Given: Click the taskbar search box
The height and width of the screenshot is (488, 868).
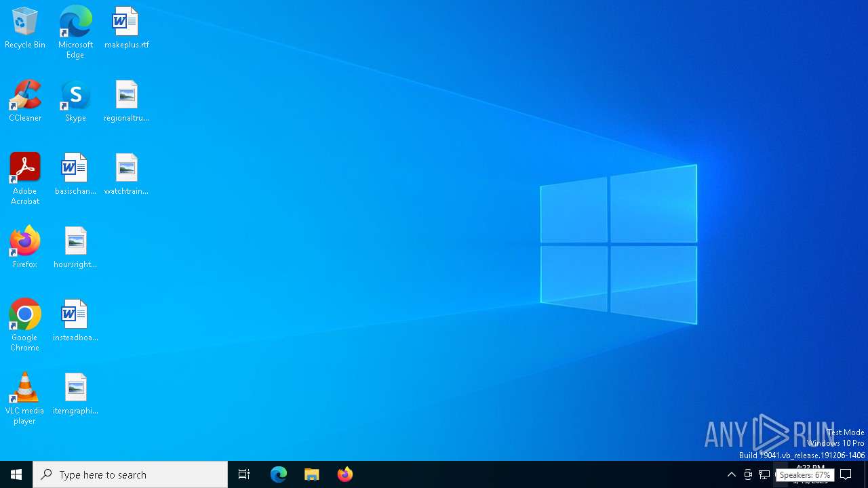Looking at the screenshot, I should point(130,474).
